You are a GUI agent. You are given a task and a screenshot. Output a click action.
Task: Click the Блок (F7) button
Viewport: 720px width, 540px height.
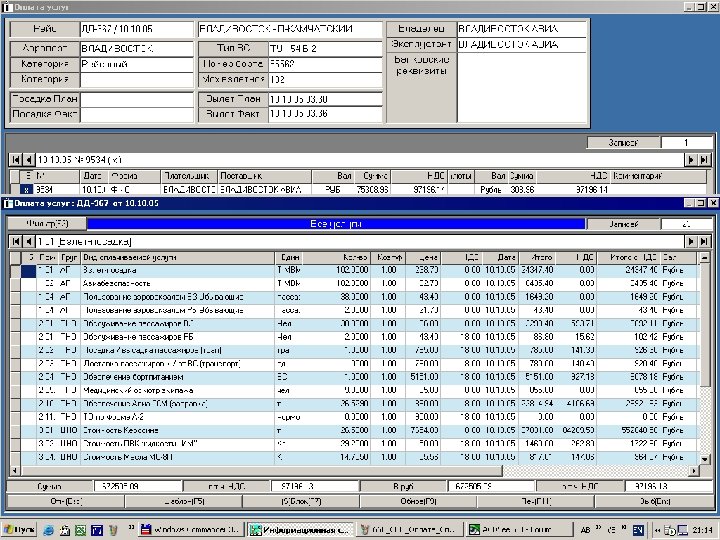click(x=301, y=501)
